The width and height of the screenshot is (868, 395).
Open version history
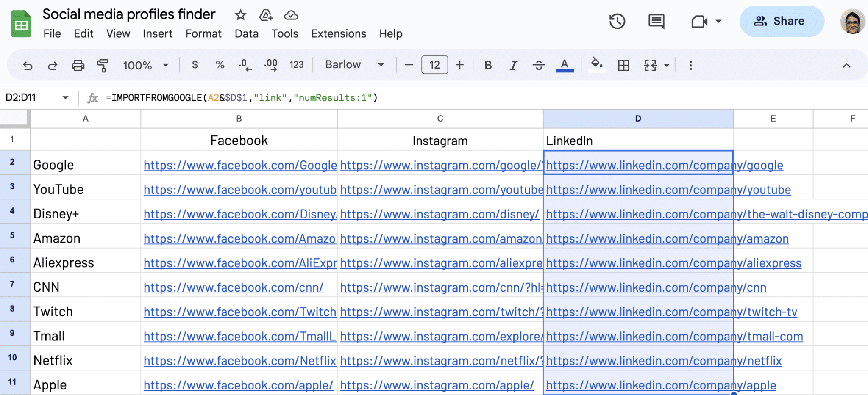(617, 21)
